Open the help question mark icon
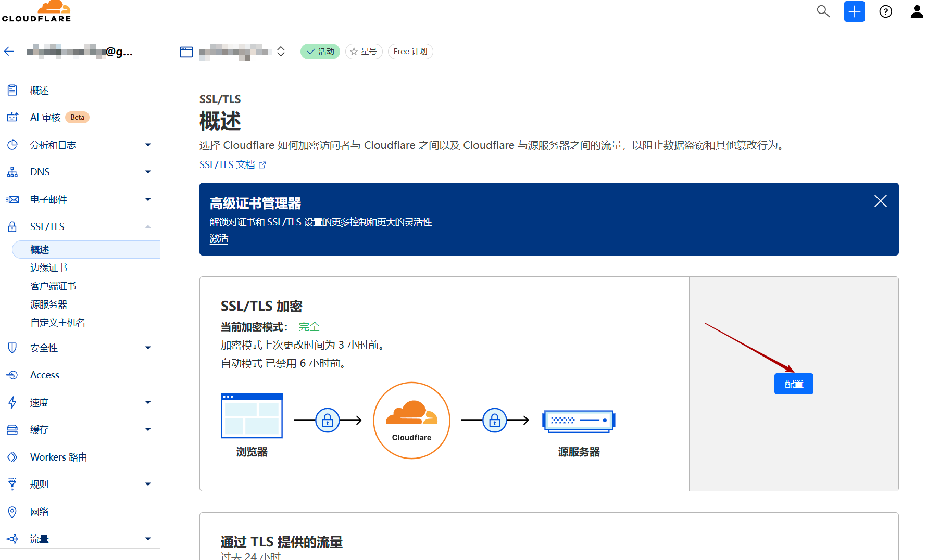The height and width of the screenshot is (560, 927). tap(885, 11)
